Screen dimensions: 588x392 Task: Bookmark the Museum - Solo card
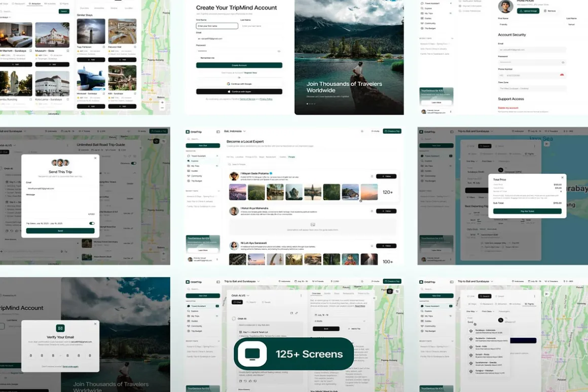pyautogui.click(x=68, y=51)
